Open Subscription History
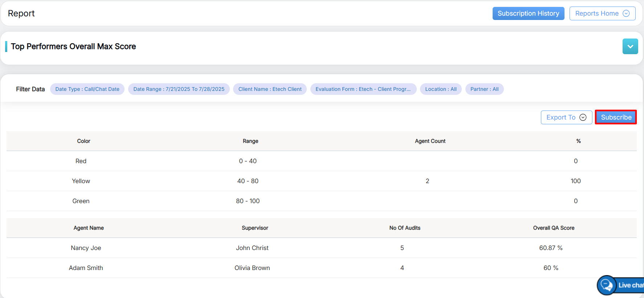The height and width of the screenshot is (298, 644). point(528,13)
